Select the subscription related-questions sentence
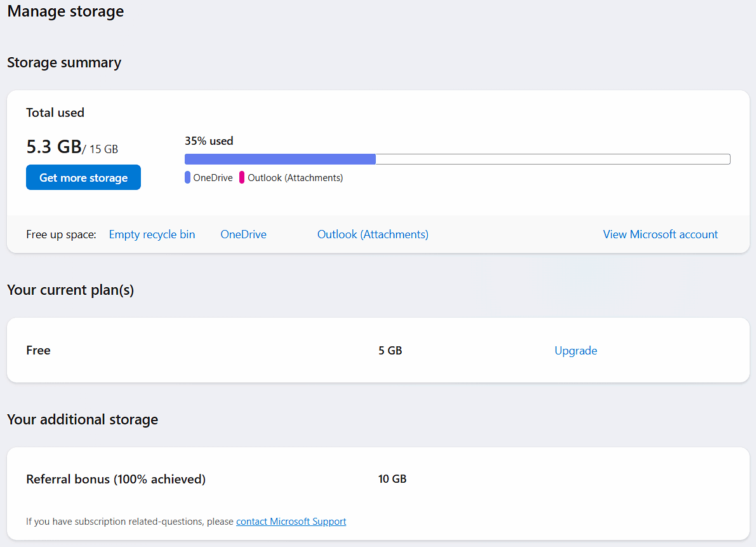The width and height of the screenshot is (756, 547). click(x=186, y=522)
